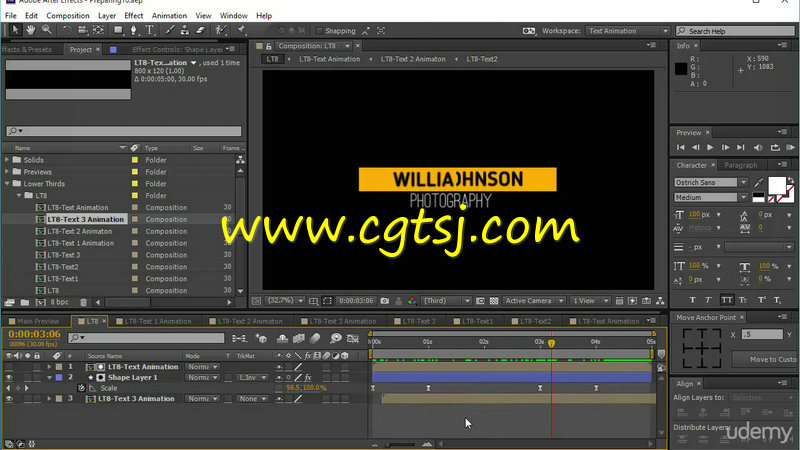This screenshot has height=450, width=800.
Task: Collapse the Lower Thirds folder
Action: [7, 184]
